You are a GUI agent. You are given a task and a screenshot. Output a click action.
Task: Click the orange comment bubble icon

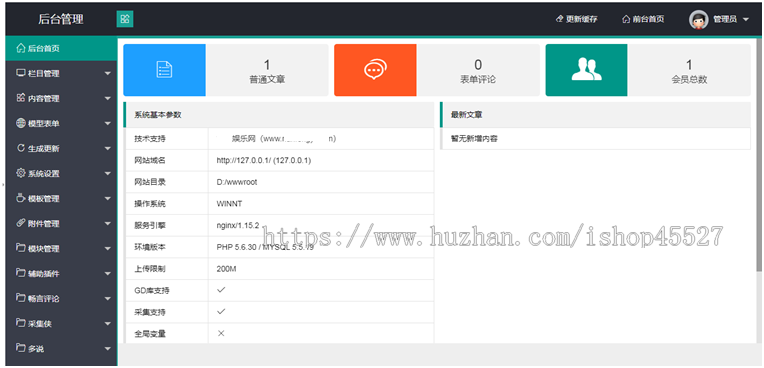[x=375, y=70]
